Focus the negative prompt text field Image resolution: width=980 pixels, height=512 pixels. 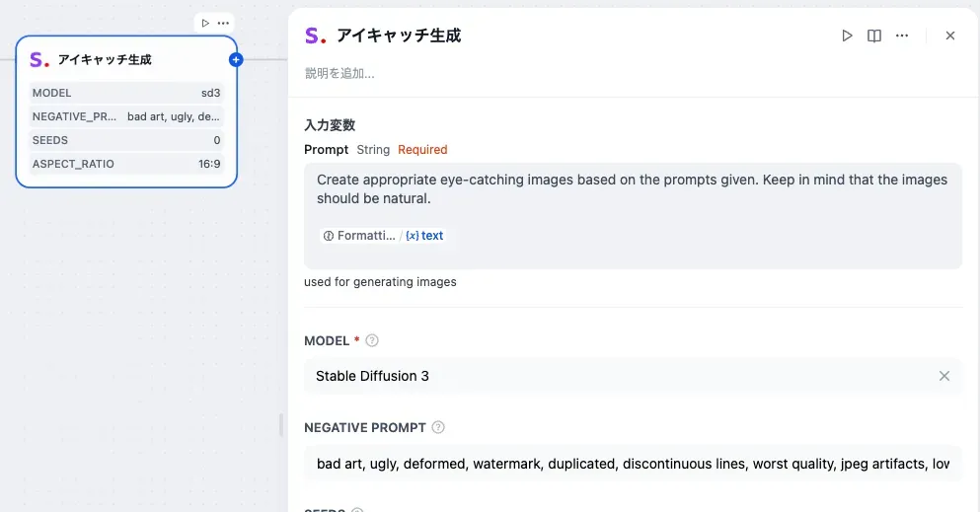tap(632, 464)
